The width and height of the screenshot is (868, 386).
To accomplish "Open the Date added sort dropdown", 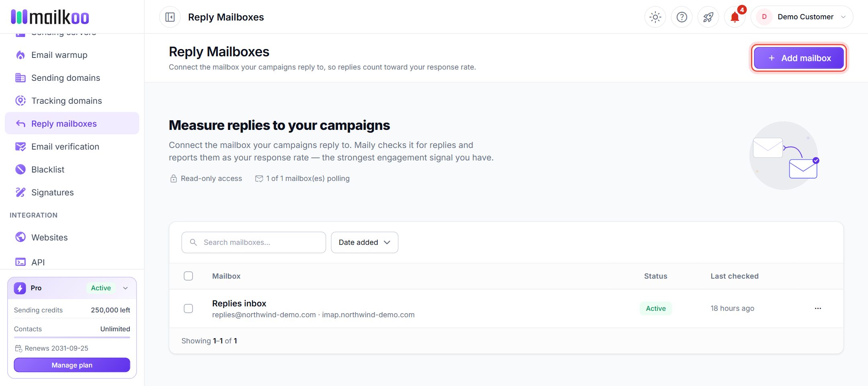I will click(x=364, y=242).
